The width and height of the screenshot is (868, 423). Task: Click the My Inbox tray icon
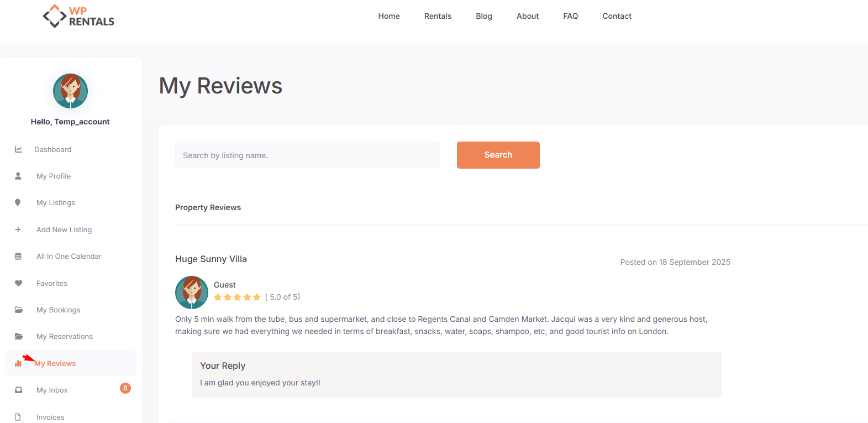[18, 390]
